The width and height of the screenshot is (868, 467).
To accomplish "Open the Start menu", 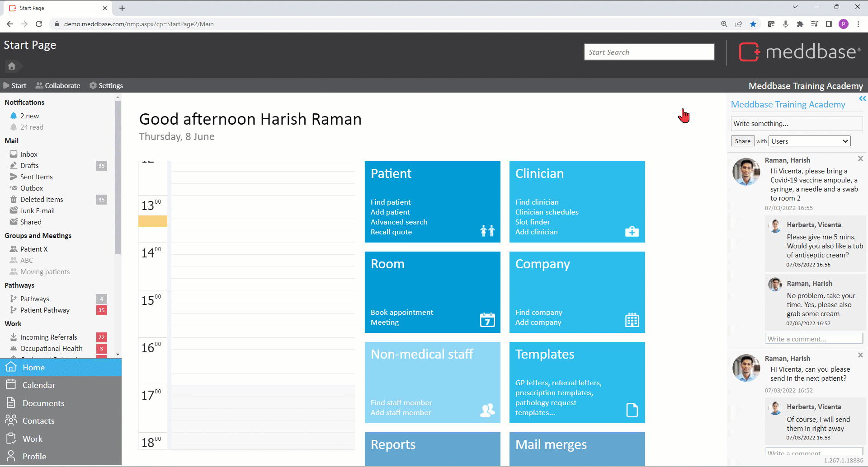I will pos(15,85).
